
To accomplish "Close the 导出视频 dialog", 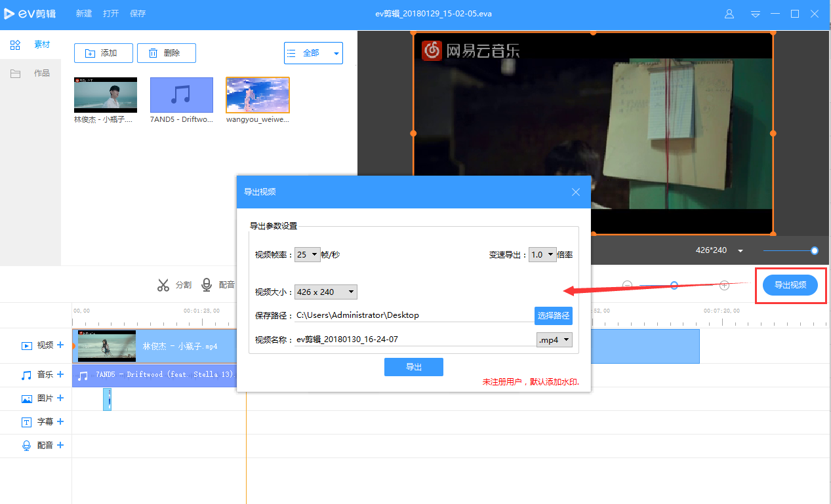I will 576,192.
